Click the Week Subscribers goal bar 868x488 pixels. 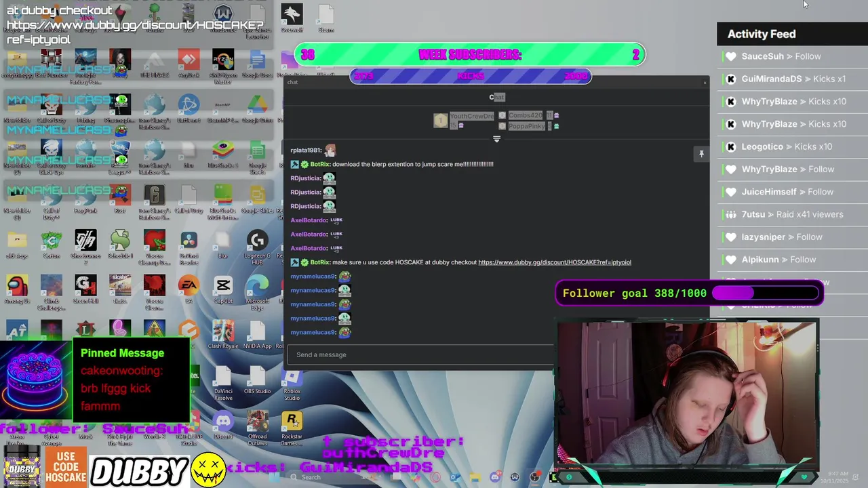point(470,54)
